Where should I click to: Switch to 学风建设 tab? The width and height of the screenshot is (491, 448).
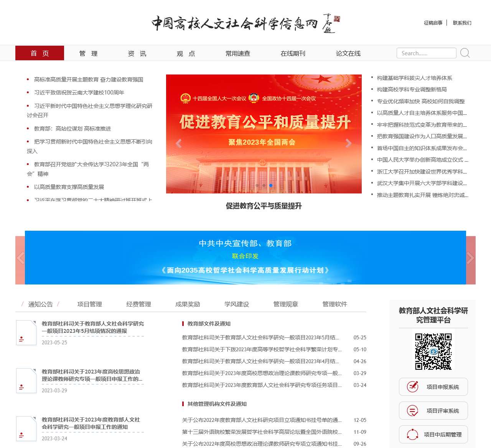237,304
